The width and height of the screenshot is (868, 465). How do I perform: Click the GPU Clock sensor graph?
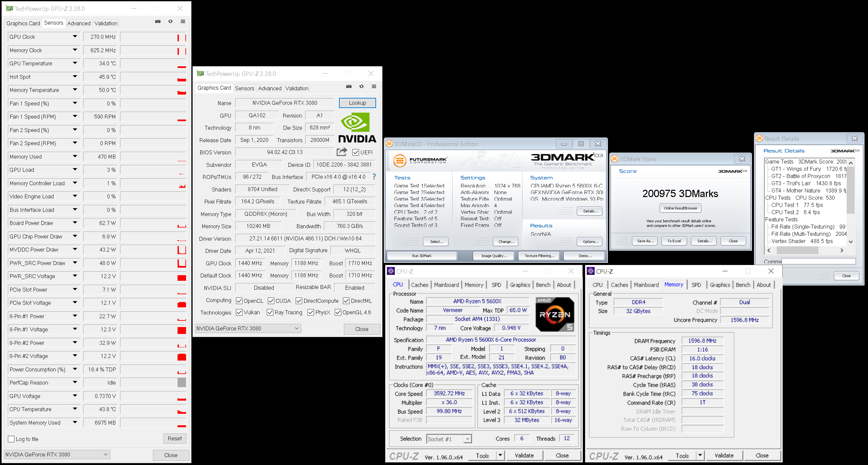pyautogui.click(x=153, y=37)
